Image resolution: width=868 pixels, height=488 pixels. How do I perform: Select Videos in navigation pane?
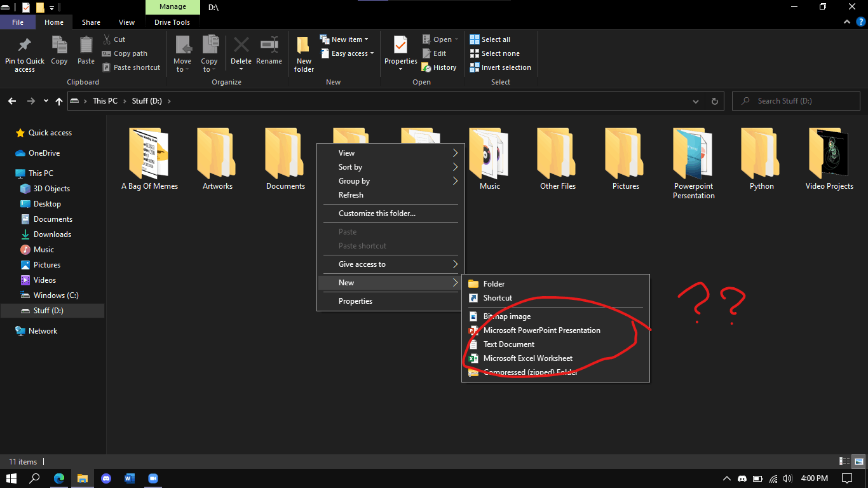tap(44, 280)
